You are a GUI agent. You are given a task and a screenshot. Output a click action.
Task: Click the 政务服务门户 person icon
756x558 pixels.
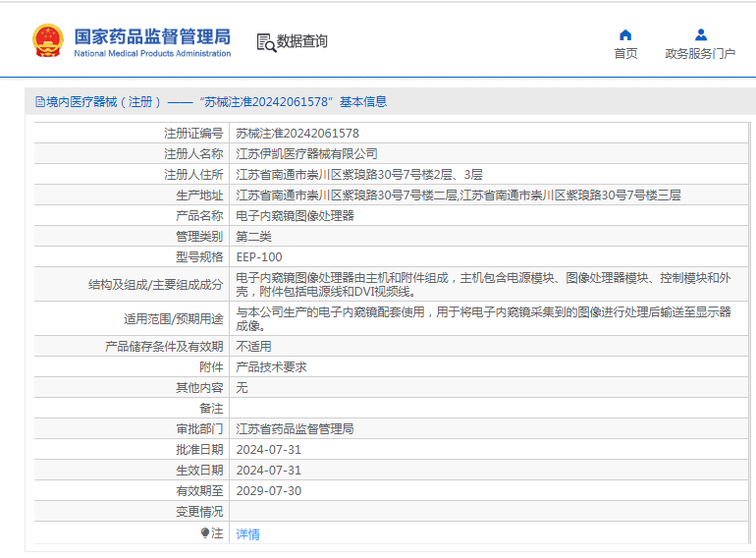[x=700, y=35]
